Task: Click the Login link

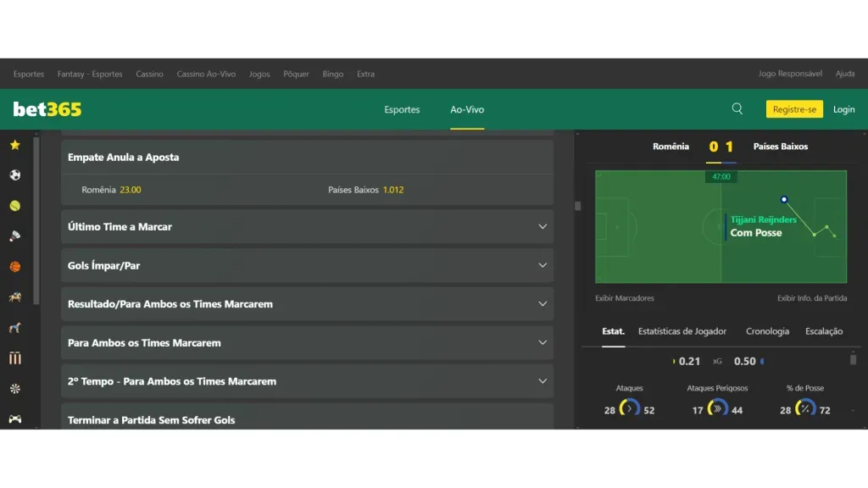Action: [x=843, y=109]
